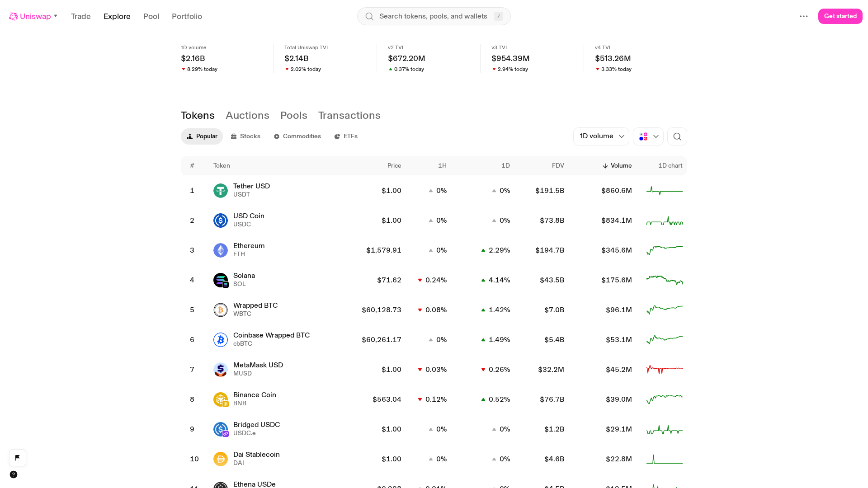Viewport: 868px width, 488px height.
Task: Click the Coinbase Wrapped BTC FDV $5.4B
Action: click(554, 340)
